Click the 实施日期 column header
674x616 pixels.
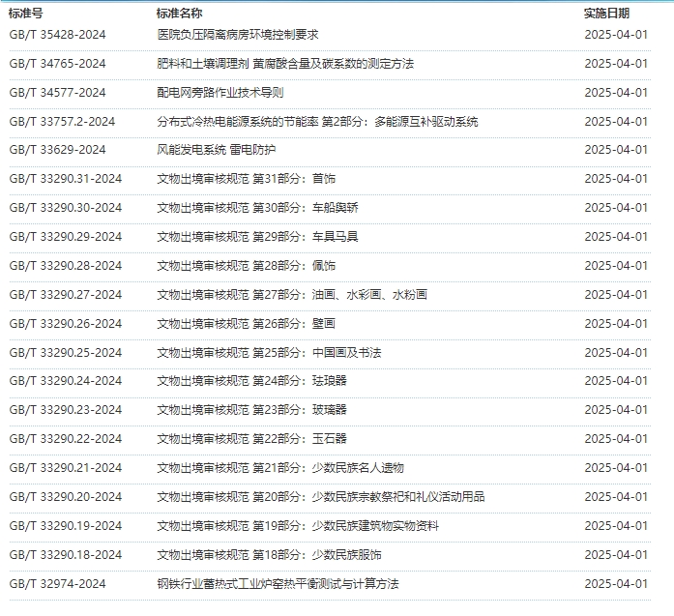click(606, 14)
